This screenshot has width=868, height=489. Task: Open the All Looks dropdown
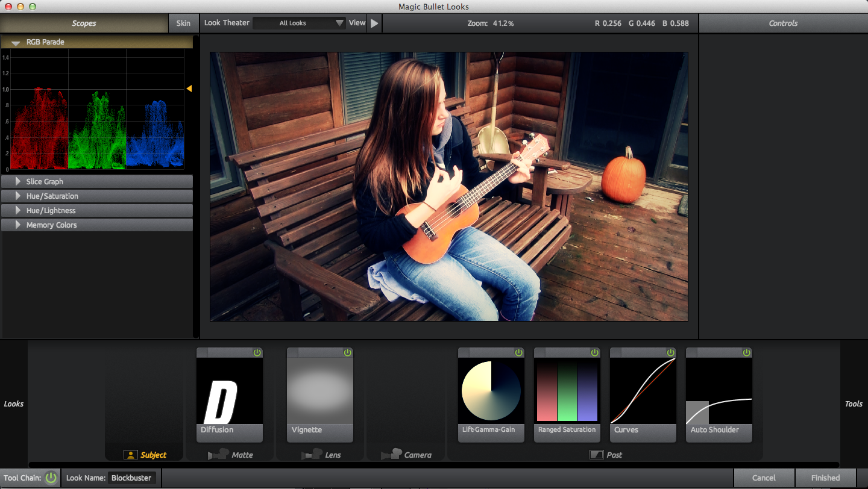click(299, 23)
